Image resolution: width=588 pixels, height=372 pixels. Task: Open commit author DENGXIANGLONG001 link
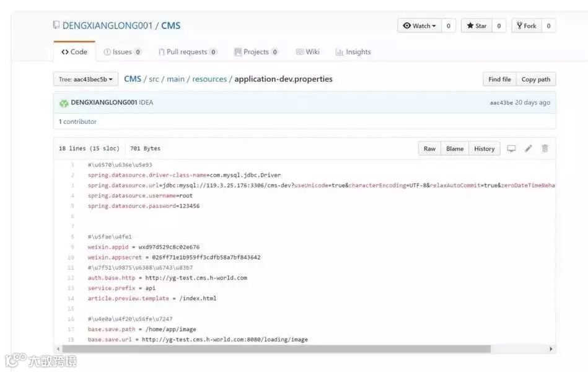104,102
